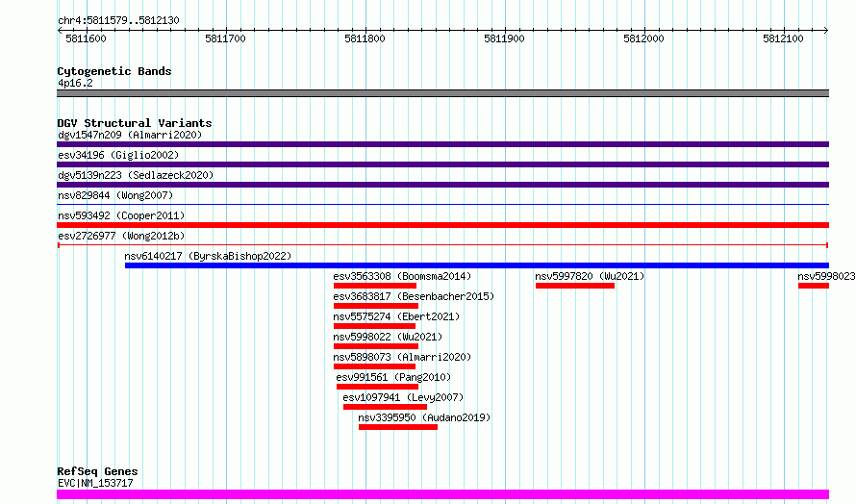Open the nsv5998023 variant label

pos(826,276)
